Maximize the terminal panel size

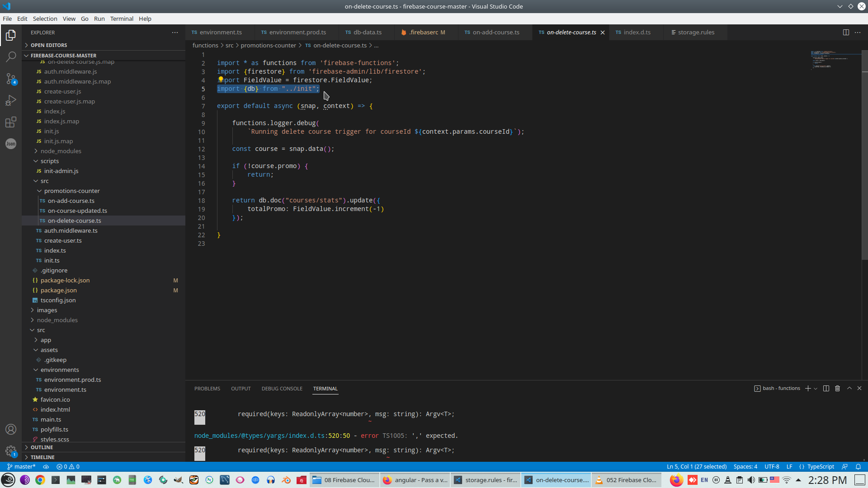point(849,389)
